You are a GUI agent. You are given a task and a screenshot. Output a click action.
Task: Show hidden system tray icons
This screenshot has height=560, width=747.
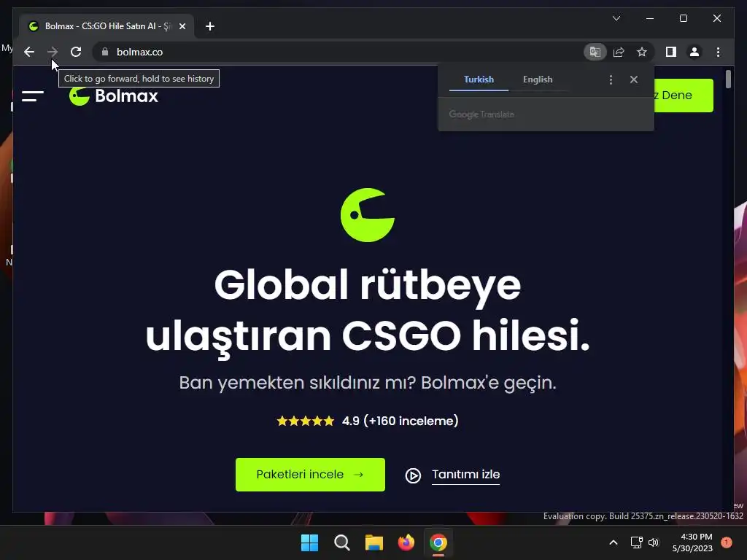click(614, 542)
